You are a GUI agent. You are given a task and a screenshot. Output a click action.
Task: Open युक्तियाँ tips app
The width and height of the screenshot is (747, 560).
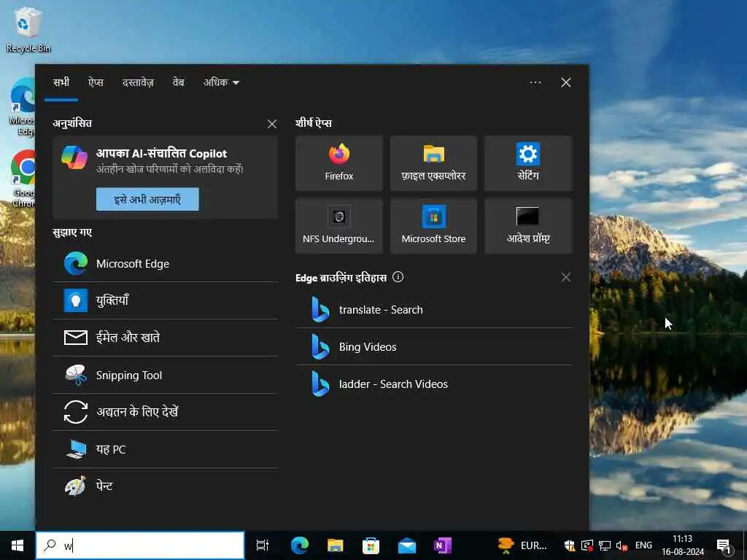[166, 300]
